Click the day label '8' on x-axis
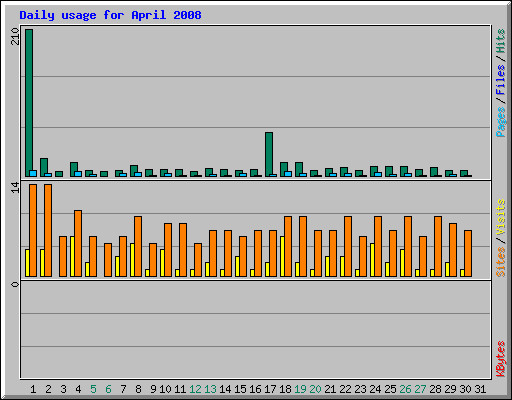512x400 pixels. [x=138, y=389]
